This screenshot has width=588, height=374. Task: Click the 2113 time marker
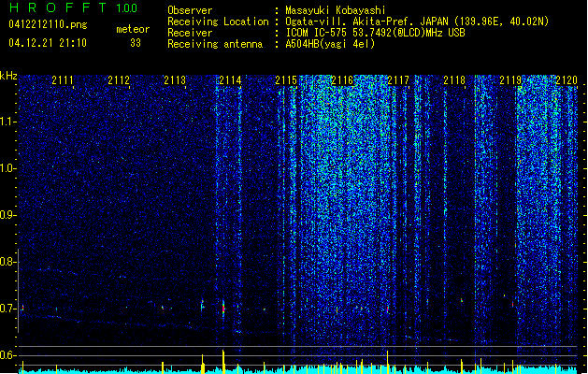175,80
